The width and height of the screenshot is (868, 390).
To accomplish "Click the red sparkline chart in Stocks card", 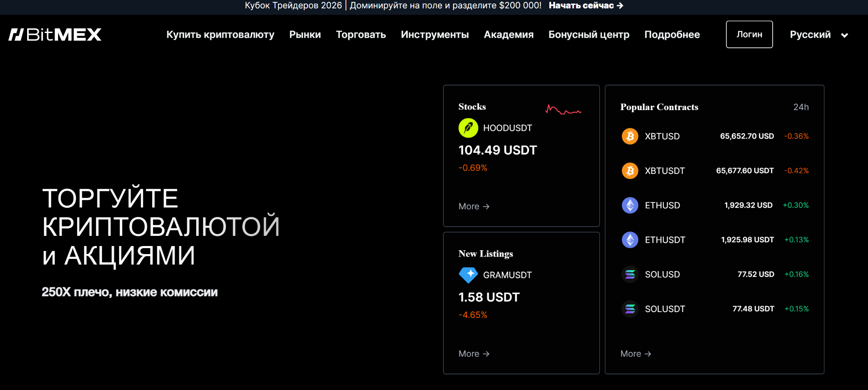I will click(563, 110).
